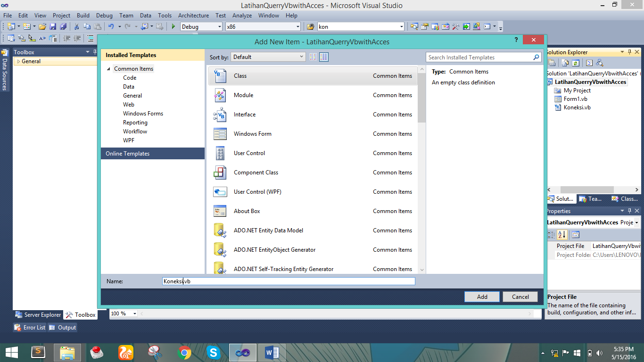Click the Cut scissors icon
This screenshot has height=362, width=644.
[76, 26]
